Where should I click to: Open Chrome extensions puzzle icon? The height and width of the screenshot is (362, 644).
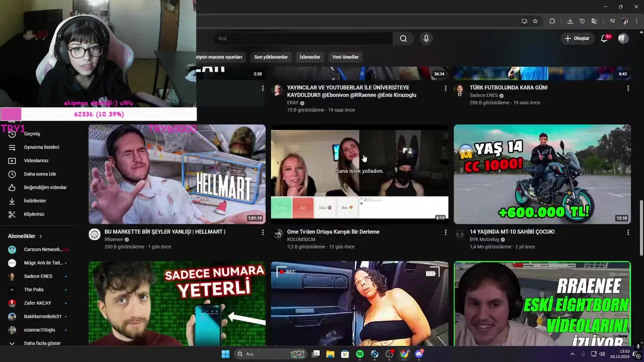click(x=552, y=21)
